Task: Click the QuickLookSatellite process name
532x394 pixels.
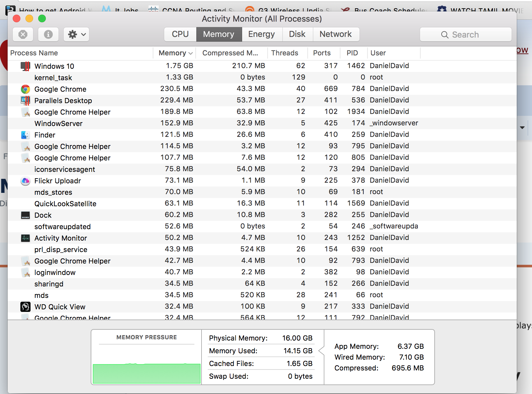Action: point(65,204)
